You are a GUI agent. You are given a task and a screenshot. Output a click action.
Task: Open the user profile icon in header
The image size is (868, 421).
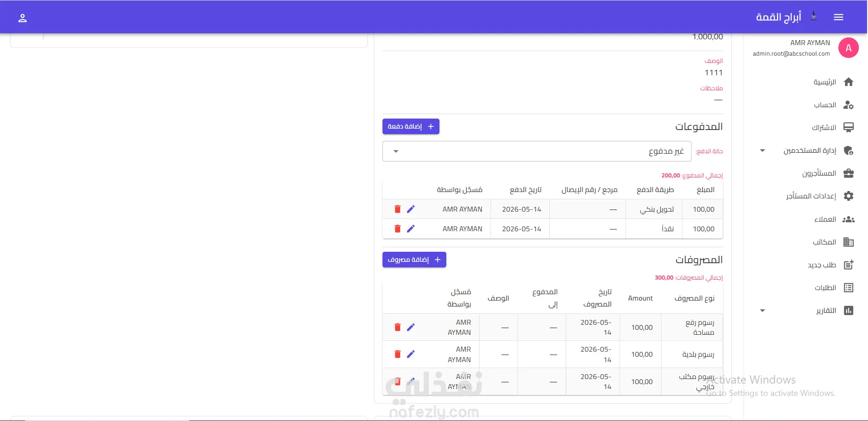(22, 18)
